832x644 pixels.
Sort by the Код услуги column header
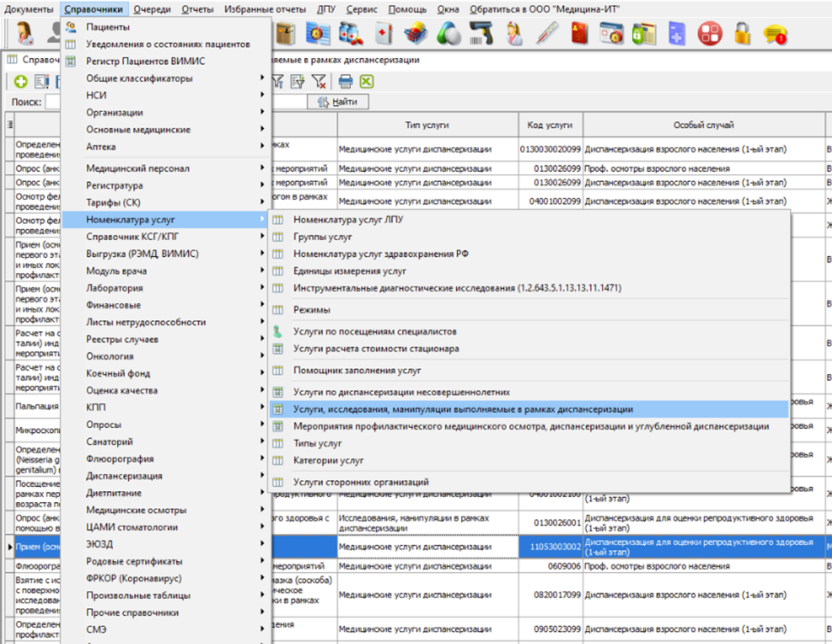(550, 126)
